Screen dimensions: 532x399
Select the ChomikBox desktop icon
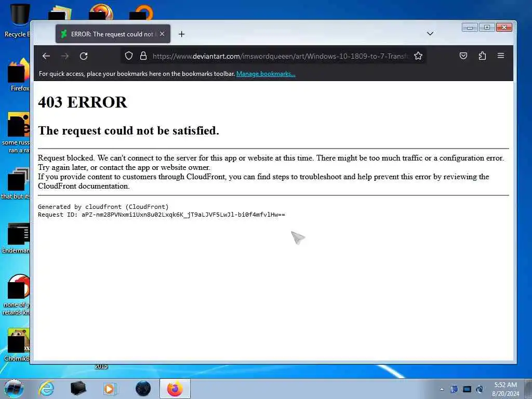pos(17,344)
